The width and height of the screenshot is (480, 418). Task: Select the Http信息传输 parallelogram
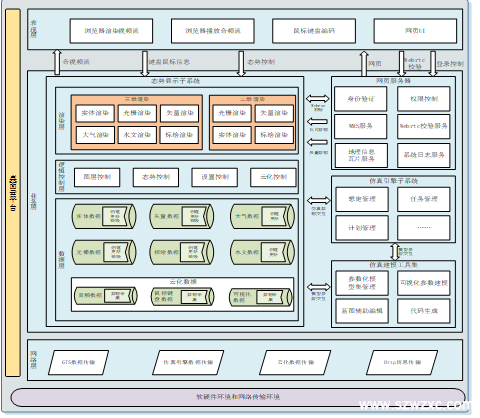click(402, 362)
